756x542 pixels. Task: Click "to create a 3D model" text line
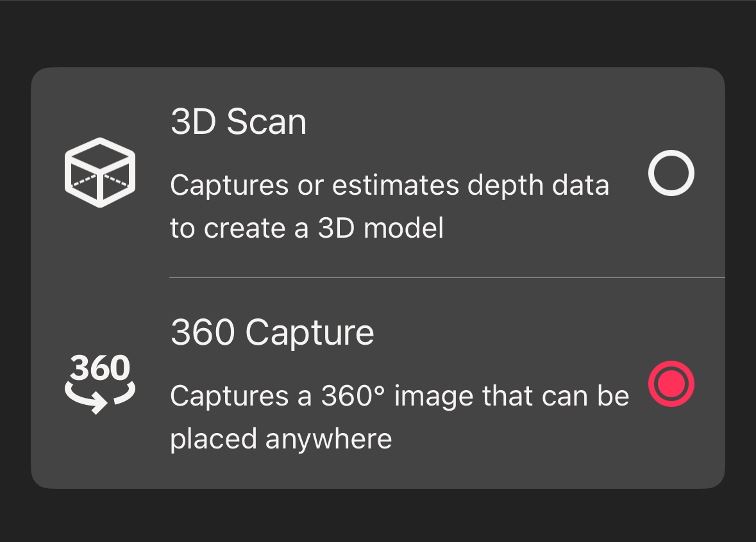pos(307,229)
